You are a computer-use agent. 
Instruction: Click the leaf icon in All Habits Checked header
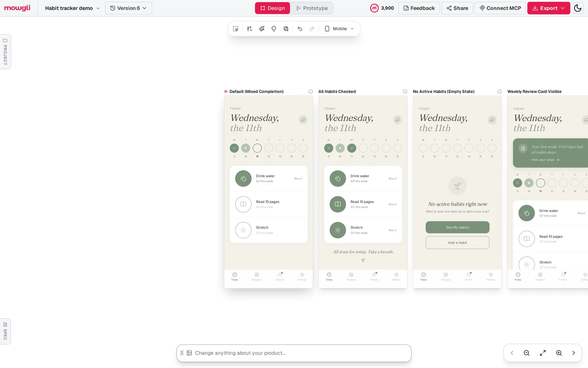point(397,120)
